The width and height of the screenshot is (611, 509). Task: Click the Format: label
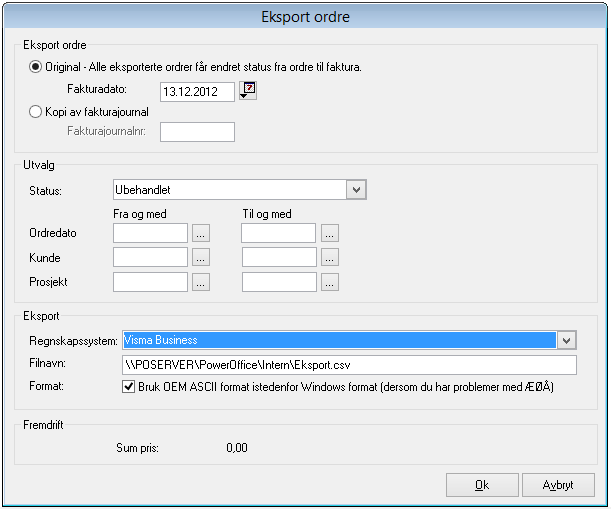tap(46, 386)
